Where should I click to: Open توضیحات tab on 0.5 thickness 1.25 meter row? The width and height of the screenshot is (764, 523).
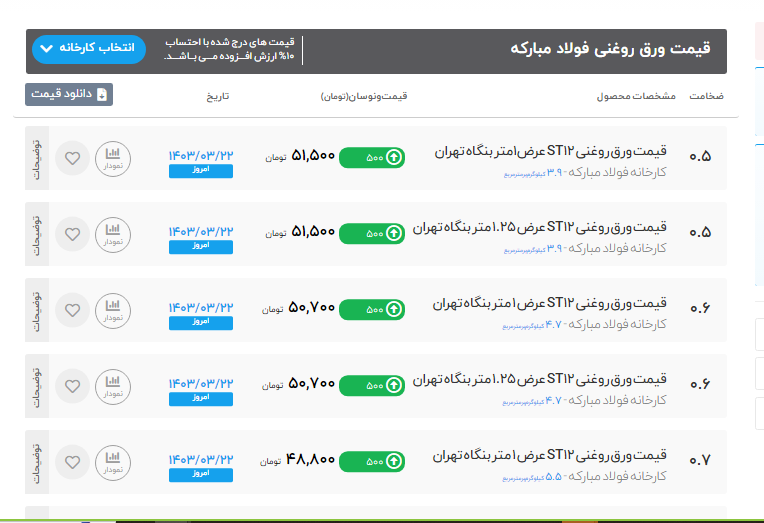click(x=36, y=234)
